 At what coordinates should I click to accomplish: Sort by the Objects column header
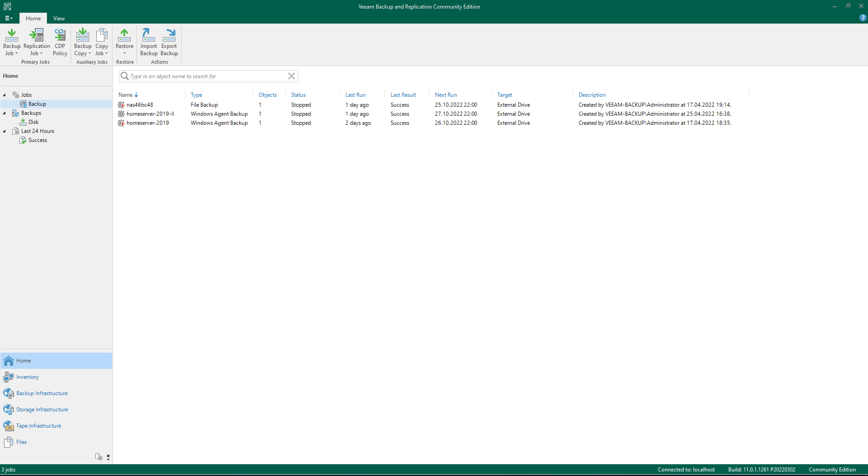pyautogui.click(x=268, y=95)
